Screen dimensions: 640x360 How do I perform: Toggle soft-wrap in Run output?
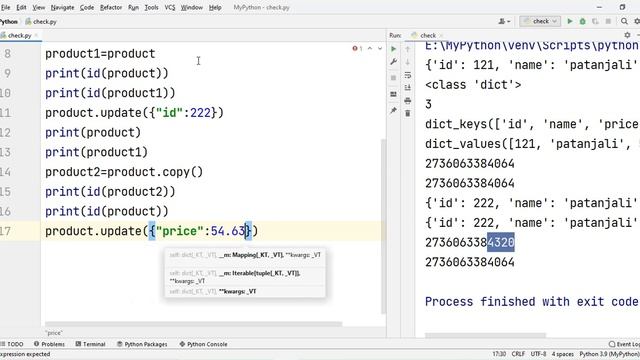pyautogui.click(x=407, y=75)
